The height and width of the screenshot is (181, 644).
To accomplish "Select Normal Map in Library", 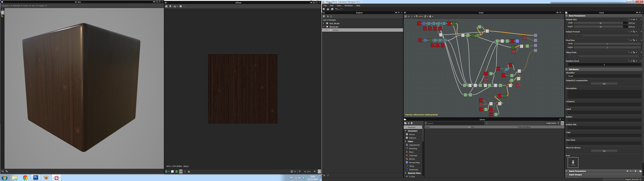I will (x=414, y=162).
